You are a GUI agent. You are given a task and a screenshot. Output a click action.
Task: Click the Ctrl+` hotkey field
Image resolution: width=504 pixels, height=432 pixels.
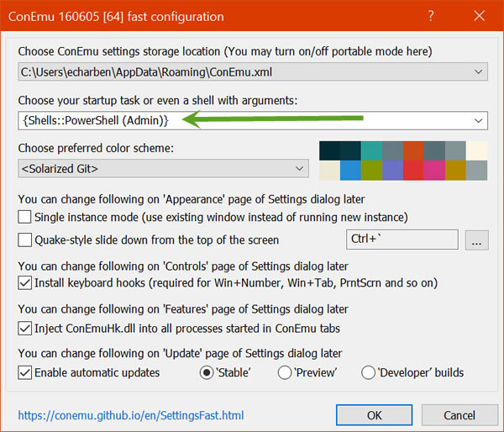pyautogui.click(x=402, y=240)
